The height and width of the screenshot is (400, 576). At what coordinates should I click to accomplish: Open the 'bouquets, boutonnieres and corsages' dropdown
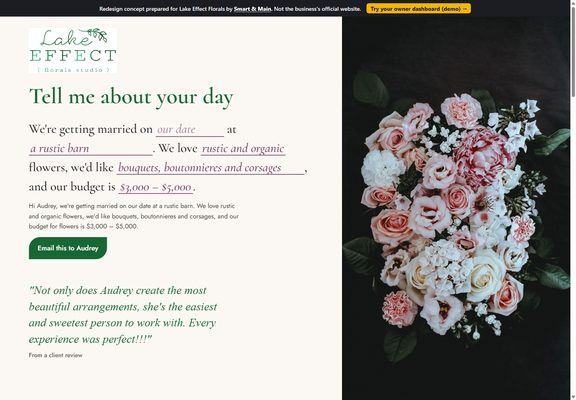210,168
